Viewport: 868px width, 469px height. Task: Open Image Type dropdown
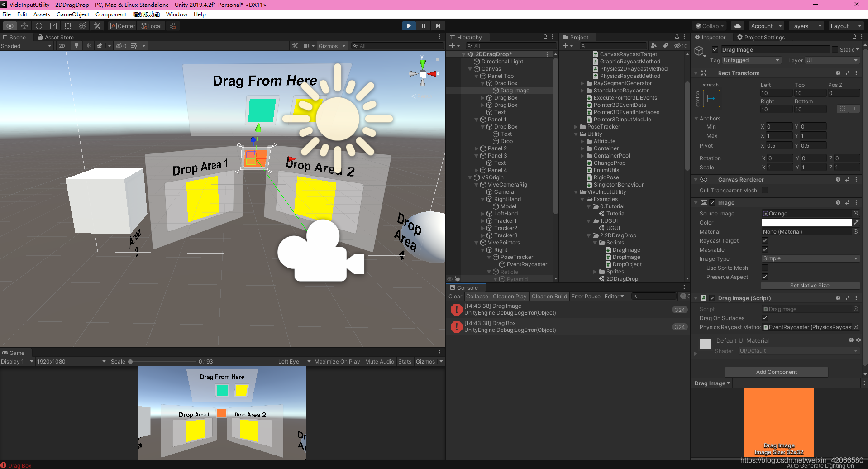(x=810, y=258)
